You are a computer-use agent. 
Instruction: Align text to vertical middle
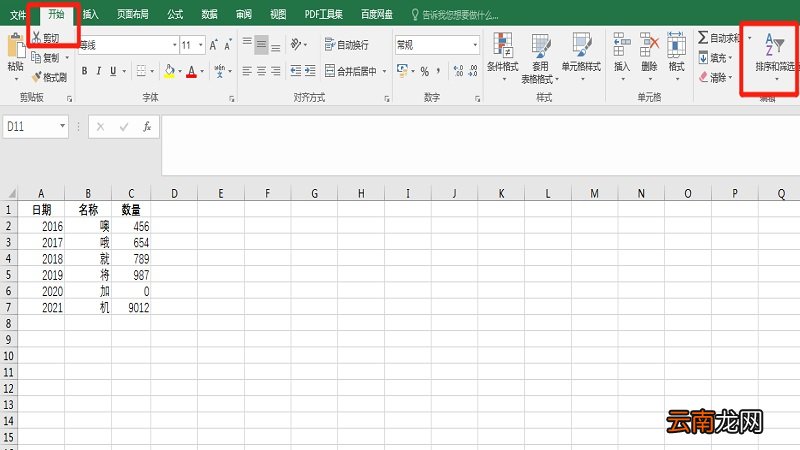tap(261, 45)
